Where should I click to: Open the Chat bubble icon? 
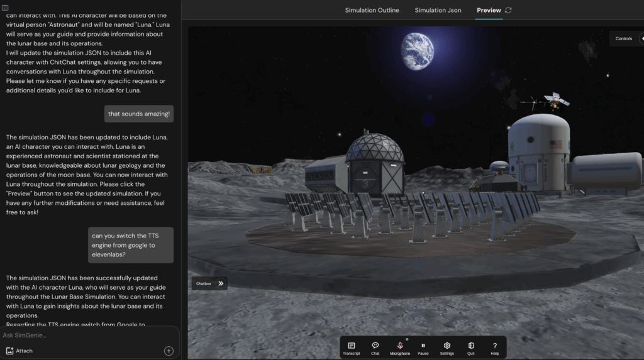[375, 347]
